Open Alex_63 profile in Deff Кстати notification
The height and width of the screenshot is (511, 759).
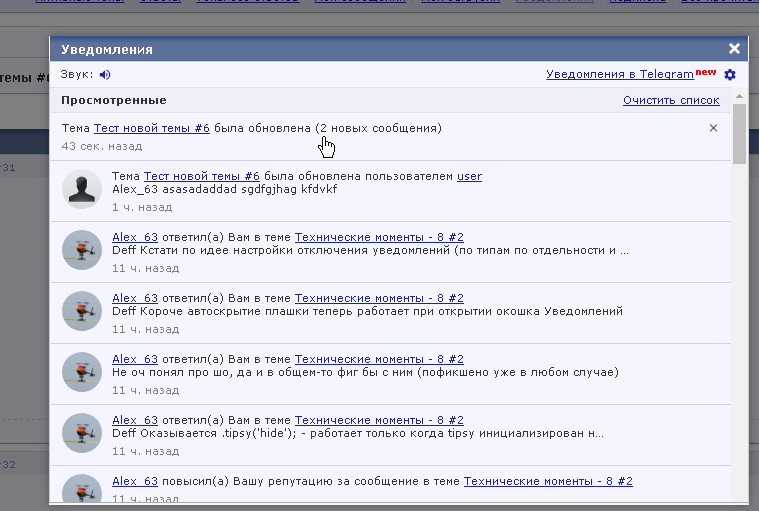135,237
